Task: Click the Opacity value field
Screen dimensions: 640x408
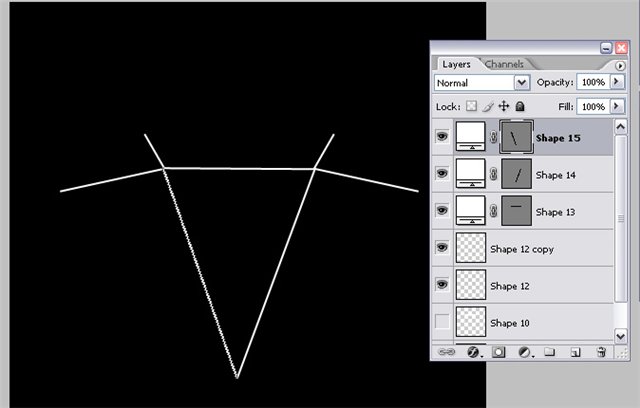Action: click(593, 82)
